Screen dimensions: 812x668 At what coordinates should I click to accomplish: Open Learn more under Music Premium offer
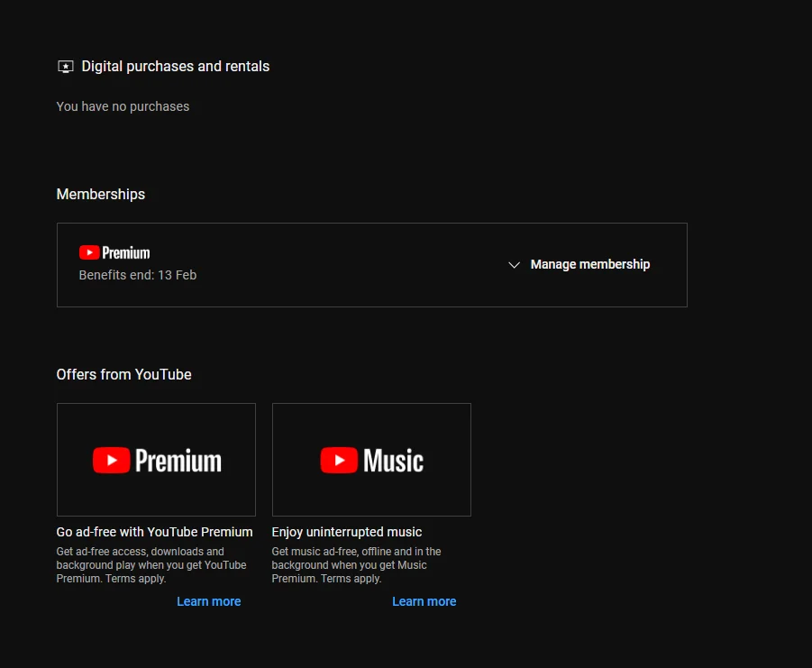tap(424, 601)
